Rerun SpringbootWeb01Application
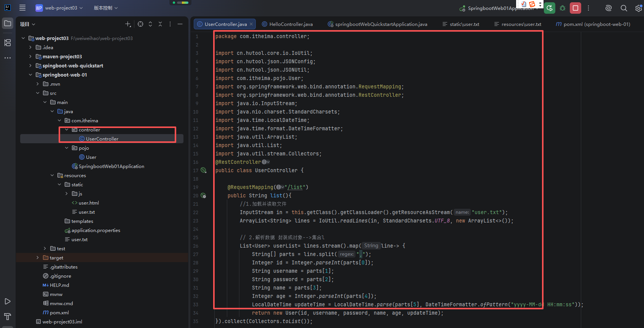644x328 pixels. pyautogui.click(x=549, y=8)
